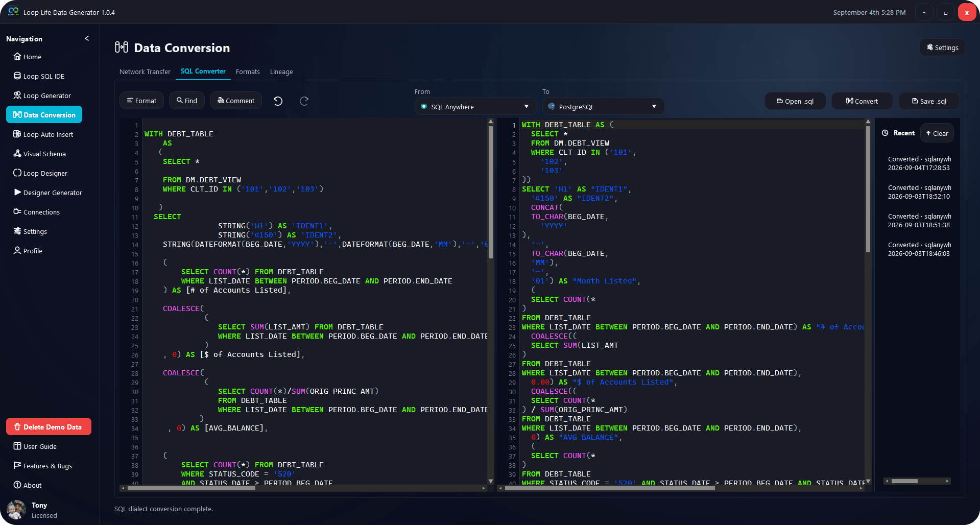Click the Save .sql button
Screen dimensions: 980x525
pos(929,101)
